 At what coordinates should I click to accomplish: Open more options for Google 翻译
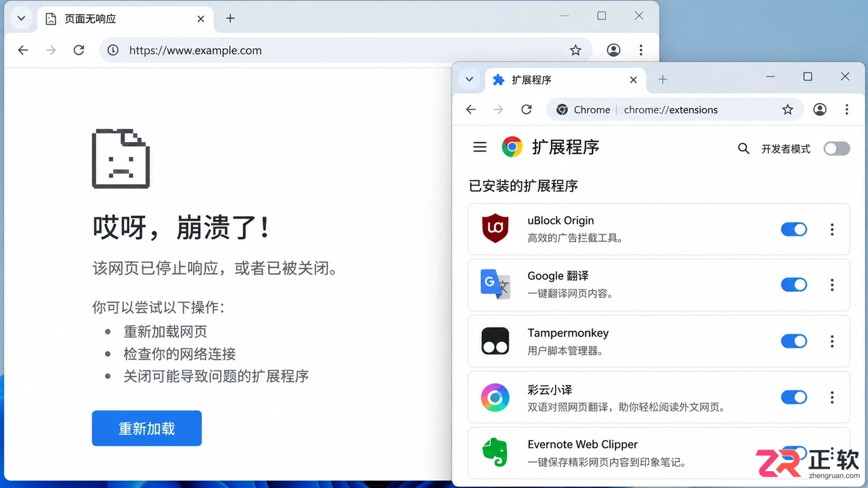pos(832,285)
